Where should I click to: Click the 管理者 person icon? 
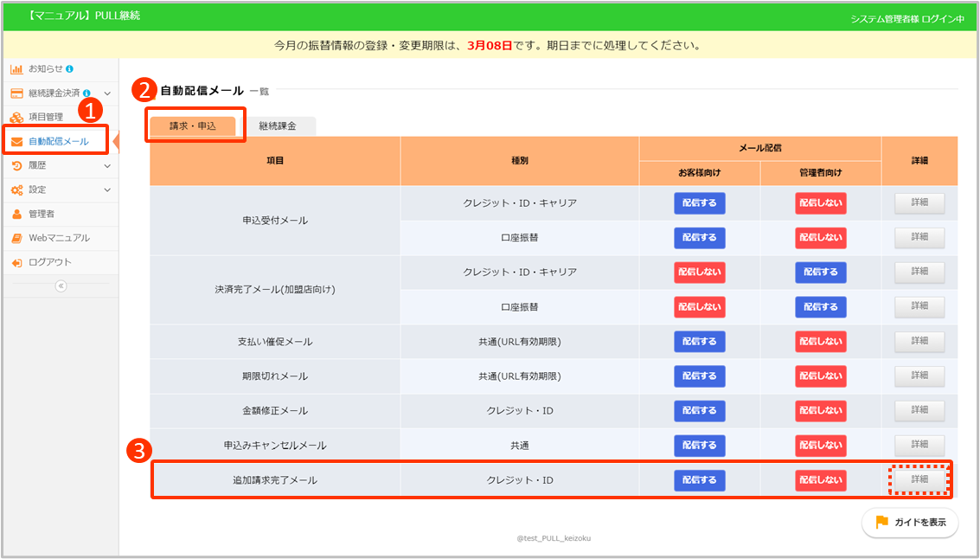(17, 214)
